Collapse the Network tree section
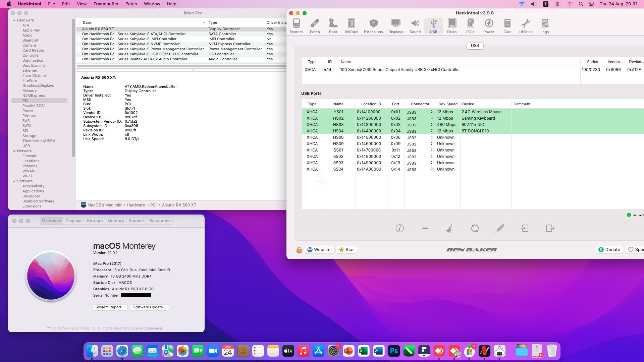 pyautogui.click(x=14, y=151)
